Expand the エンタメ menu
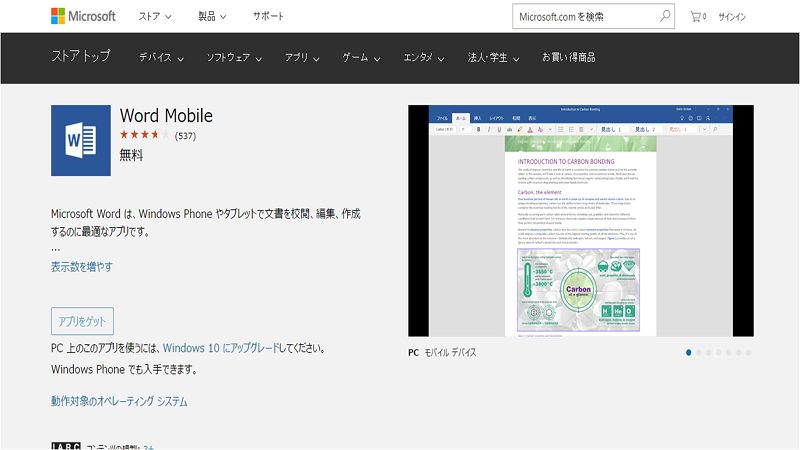Image resolution: width=800 pixels, height=450 pixels. click(423, 58)
